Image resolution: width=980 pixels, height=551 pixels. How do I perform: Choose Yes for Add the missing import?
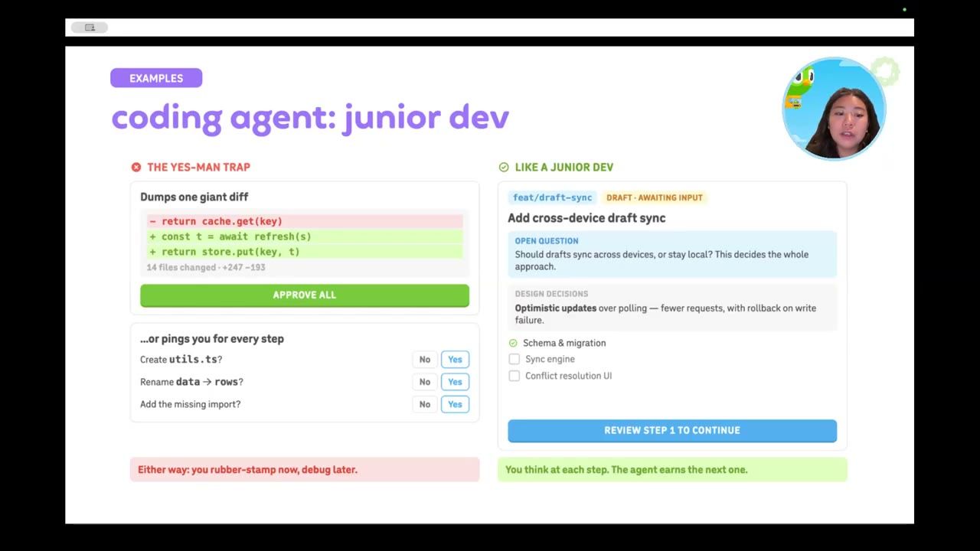coord(455,404)
